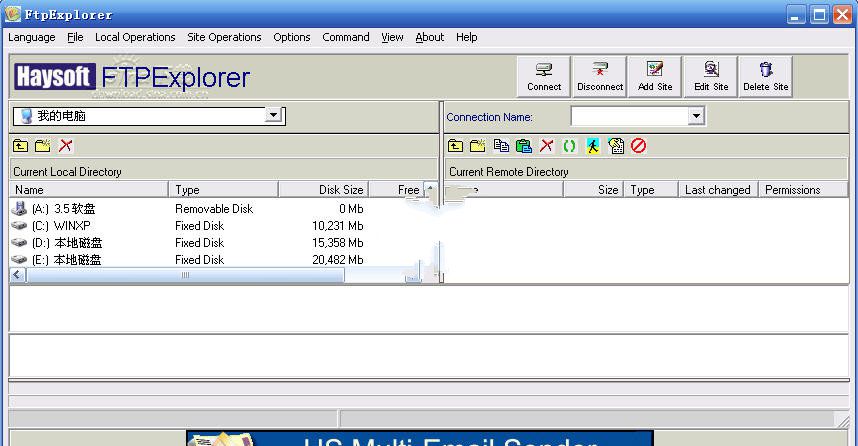Select (E:) 本地磁盘 row
Image resolution: width=858 pixels, height=446 pixels.
pyautogui.click(x=188, y=259)
